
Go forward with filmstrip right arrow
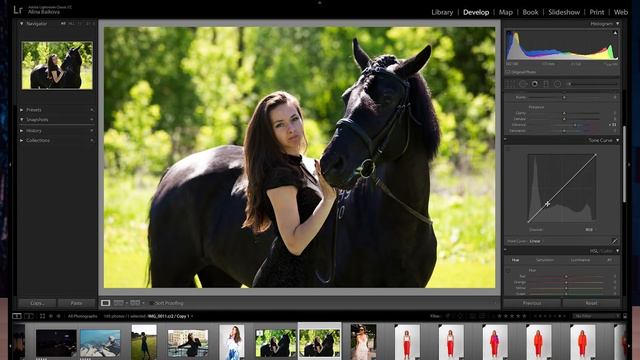(x=59, y=316)
